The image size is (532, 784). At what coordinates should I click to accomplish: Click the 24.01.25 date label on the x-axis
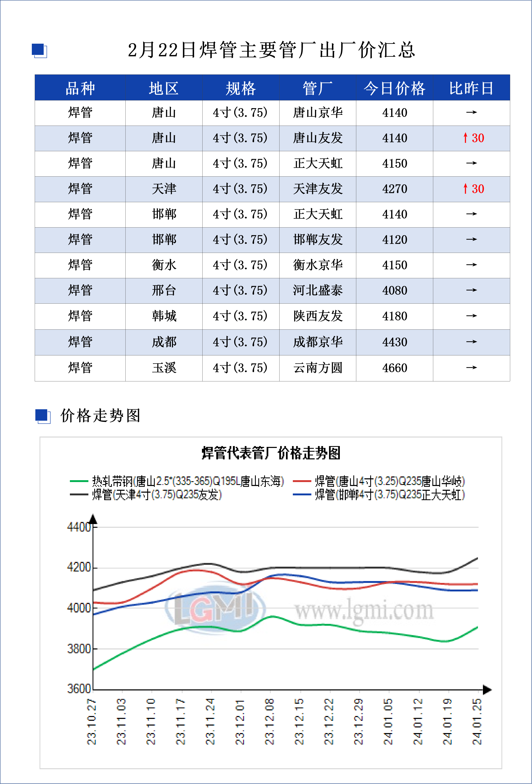click(x=477, y=722)
